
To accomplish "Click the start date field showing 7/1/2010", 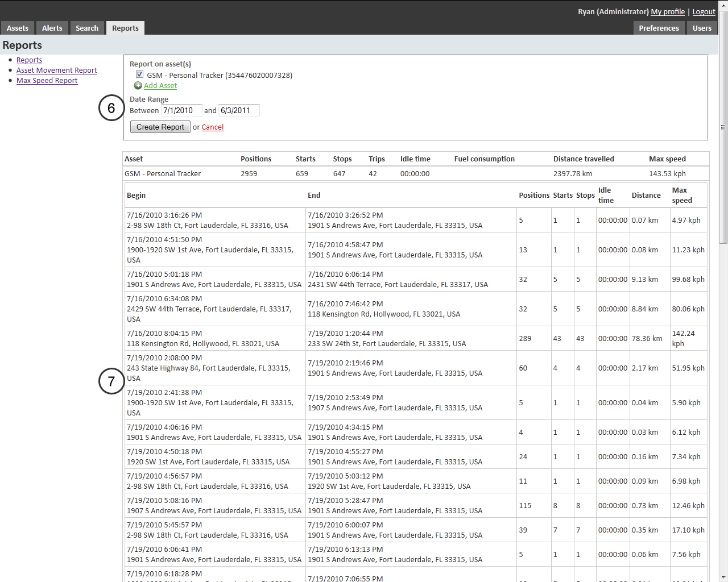I will (181, 110).
